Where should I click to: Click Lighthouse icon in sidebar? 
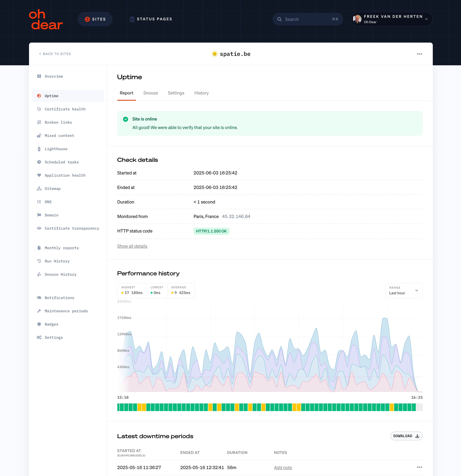click(x=39, y=149)
